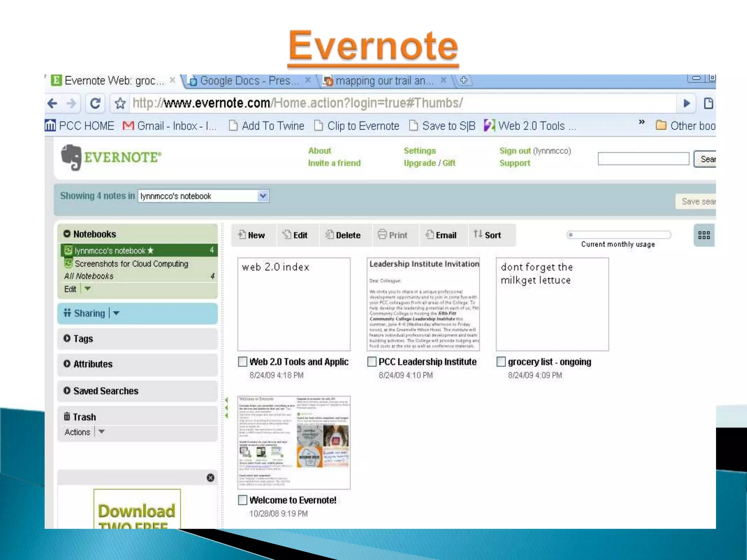Open a new tab with the plus button
Viewport: 747px width, 560px height.
(x=464, y=80)
